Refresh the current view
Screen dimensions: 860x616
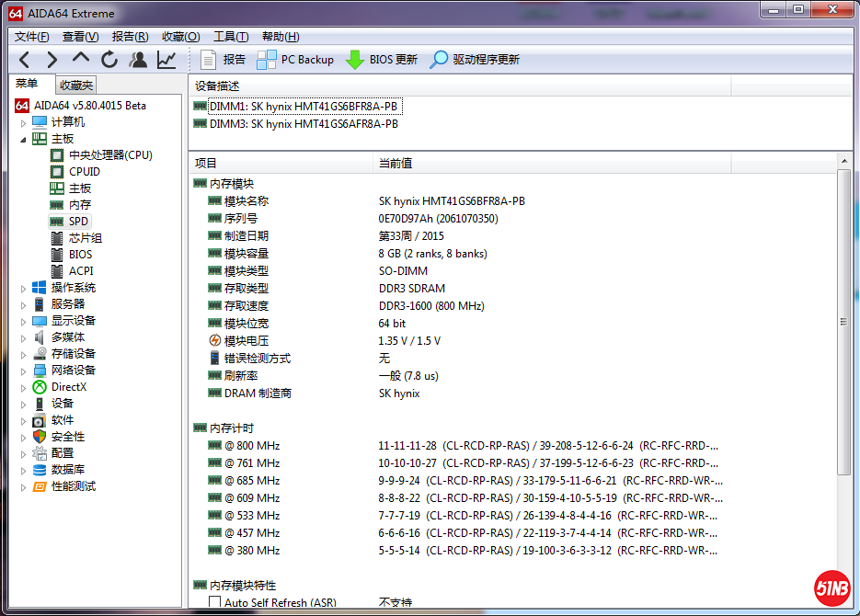click(x=108, y=60)
